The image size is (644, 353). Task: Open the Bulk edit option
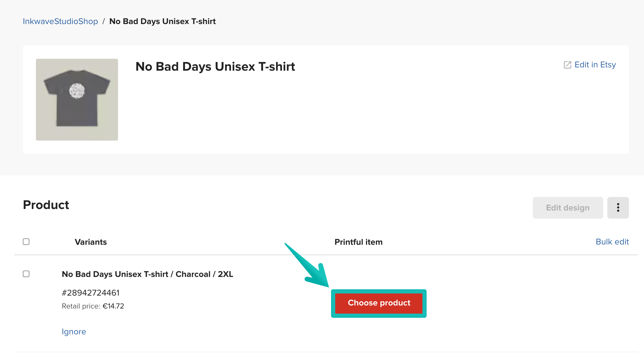[612, 241]
